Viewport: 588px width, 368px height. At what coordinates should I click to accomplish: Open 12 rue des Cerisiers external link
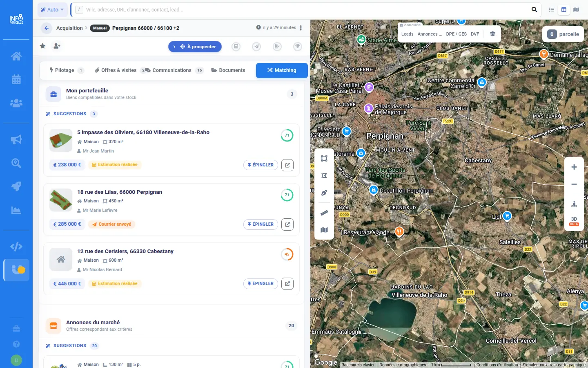(x=287, y=283)
